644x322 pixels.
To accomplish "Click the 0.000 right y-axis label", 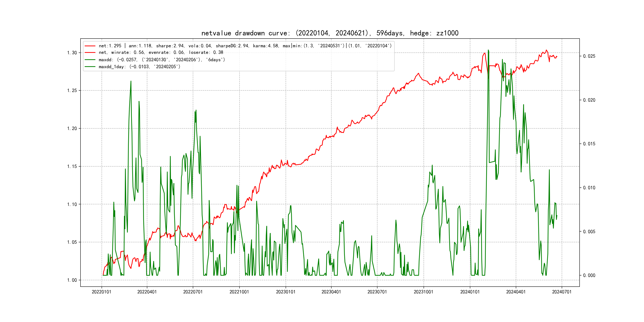I will click(x=589, y=275).
